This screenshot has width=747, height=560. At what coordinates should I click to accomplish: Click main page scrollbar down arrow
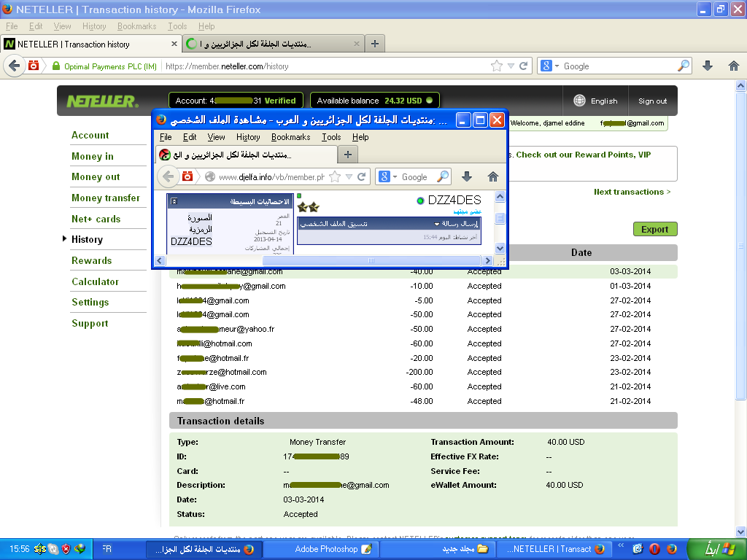pyautogui.click(x=740, y=532)
